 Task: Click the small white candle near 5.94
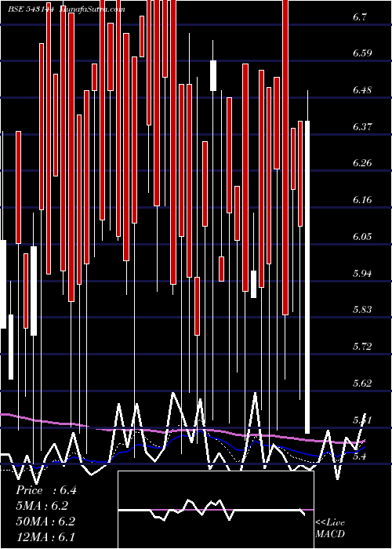tap(253, 284)
